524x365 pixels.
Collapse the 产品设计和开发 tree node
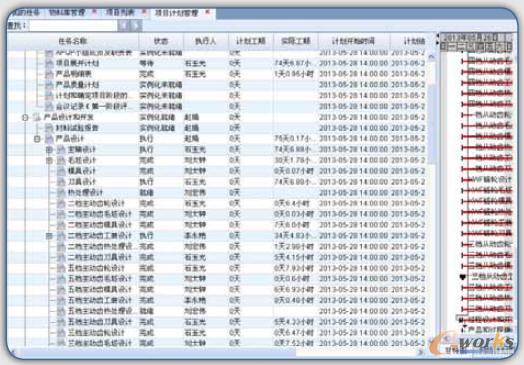coord(25,117)
